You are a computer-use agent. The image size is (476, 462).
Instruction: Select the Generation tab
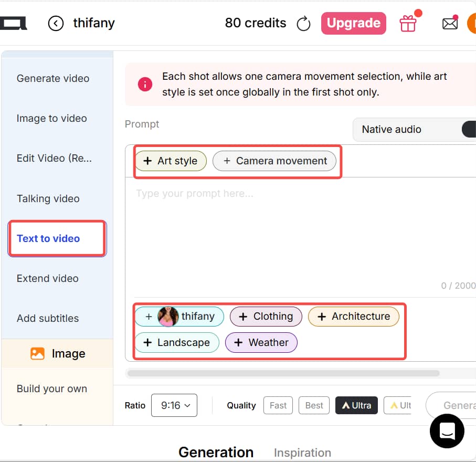pos(216,452)
